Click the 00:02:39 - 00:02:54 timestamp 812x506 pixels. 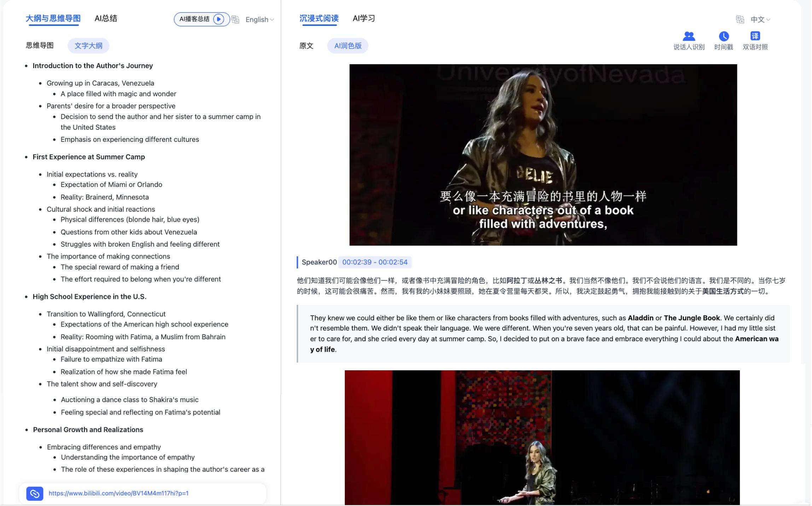point(375,262)
